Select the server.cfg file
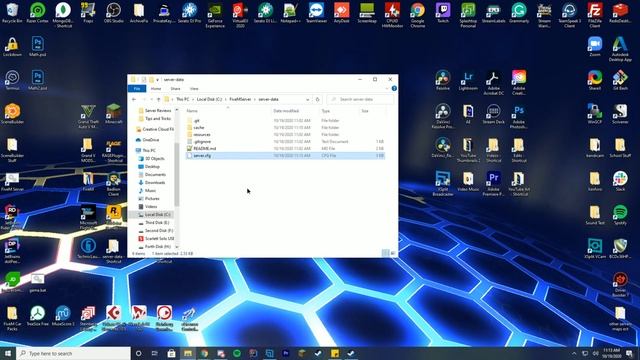 tap(285, 156)
